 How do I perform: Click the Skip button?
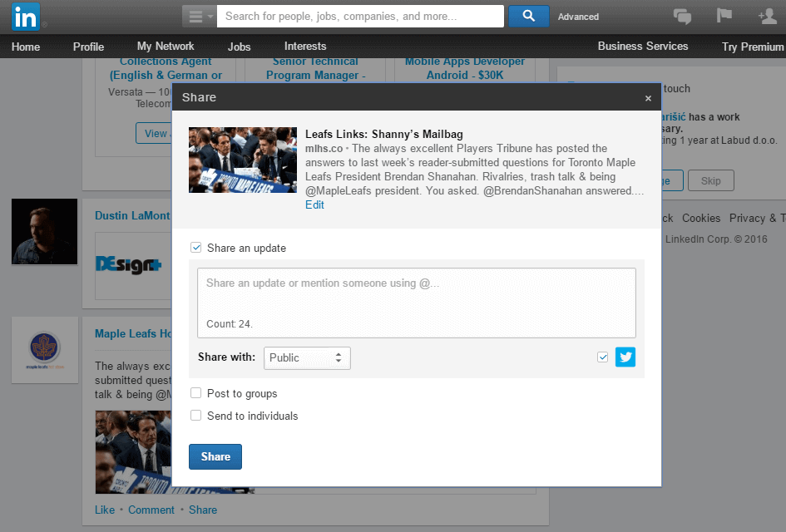[x=711, y=181]
